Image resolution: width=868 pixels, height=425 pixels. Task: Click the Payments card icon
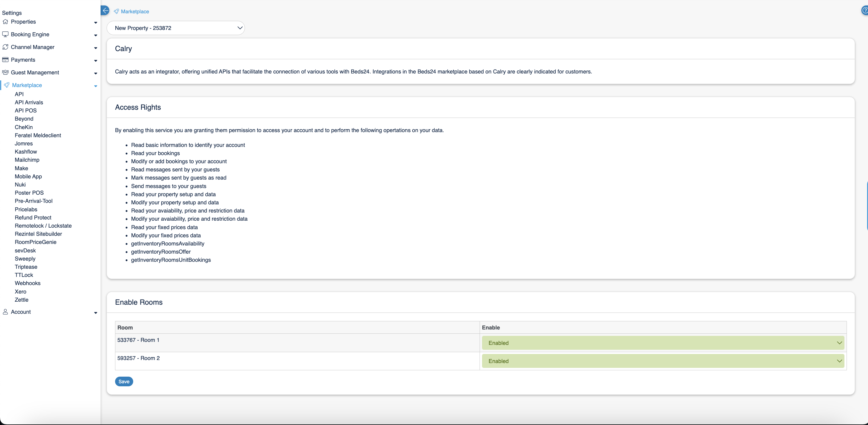coord(5,60)
